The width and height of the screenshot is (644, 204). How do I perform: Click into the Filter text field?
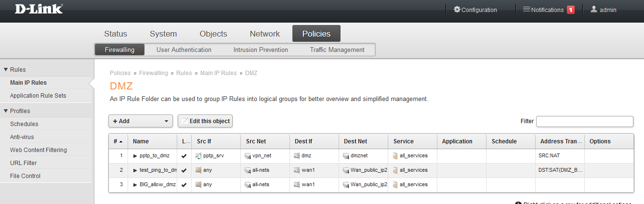[x=584, y=121]
